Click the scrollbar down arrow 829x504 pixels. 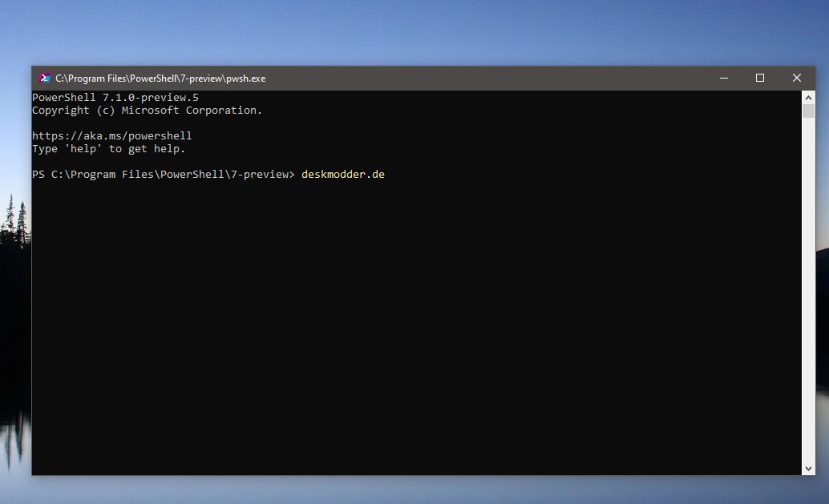808,468
